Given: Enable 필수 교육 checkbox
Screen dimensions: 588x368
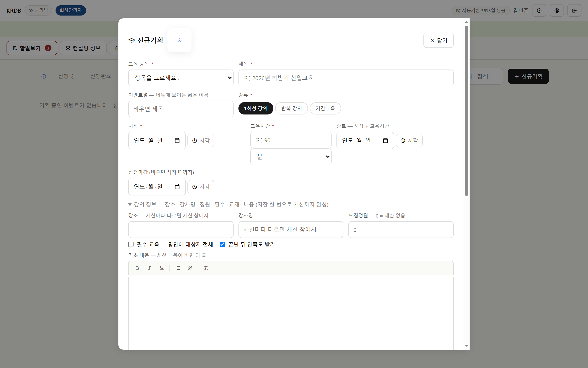Looking at the screenshot, I should pos(131,244).
